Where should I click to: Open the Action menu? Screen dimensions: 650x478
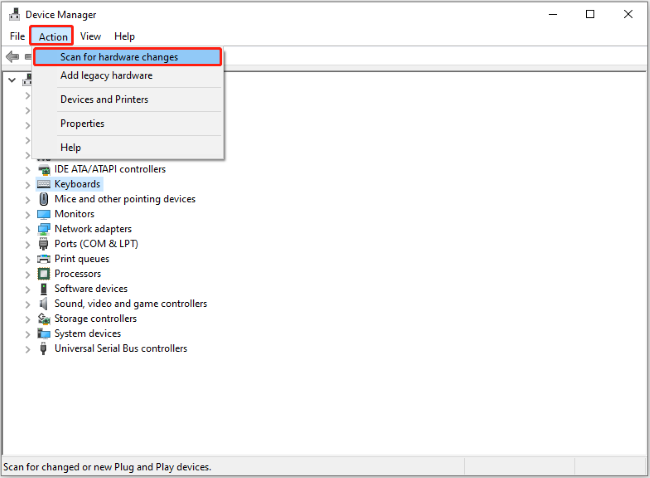53,36
